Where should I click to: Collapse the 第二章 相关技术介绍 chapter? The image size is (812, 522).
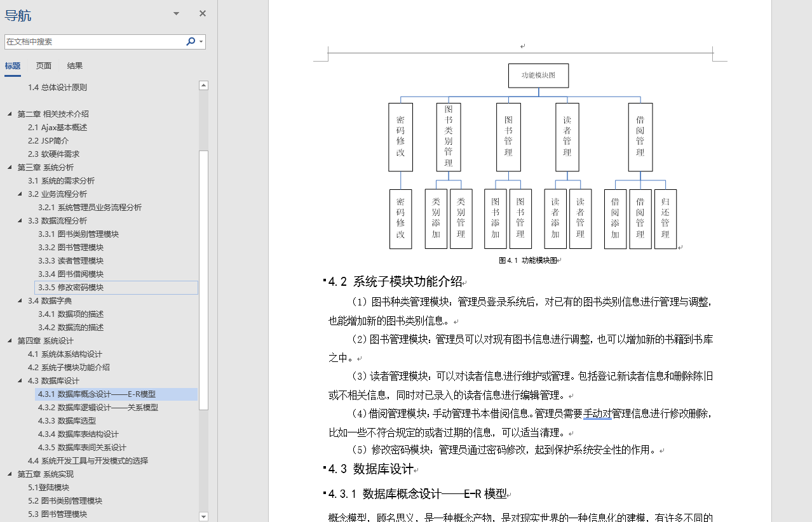8,114
